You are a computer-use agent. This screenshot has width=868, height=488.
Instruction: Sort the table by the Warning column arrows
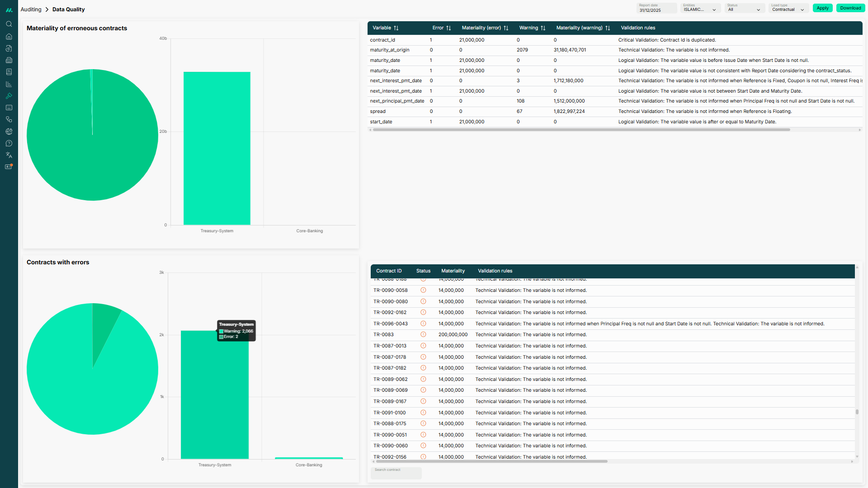[543, 28]
